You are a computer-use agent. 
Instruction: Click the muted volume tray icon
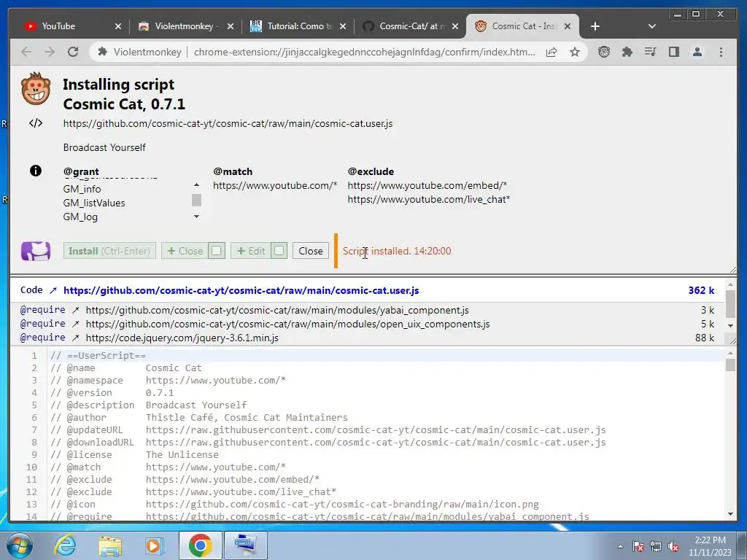point(673,546)
